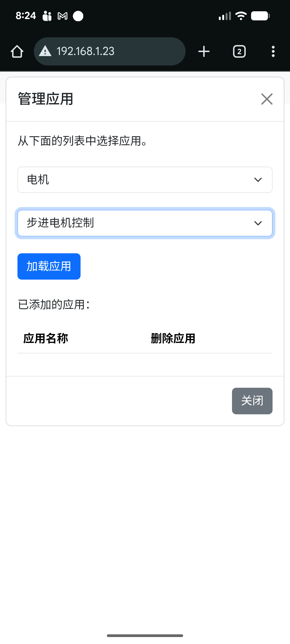This screenshot has width=290, height=644.
Task: Tap the Teams notification icon in status bar
Action: click(x=47, y=16)
